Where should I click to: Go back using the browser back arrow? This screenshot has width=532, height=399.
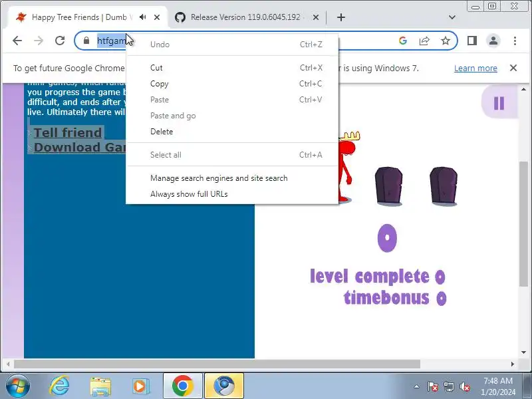tap(17, 41)
